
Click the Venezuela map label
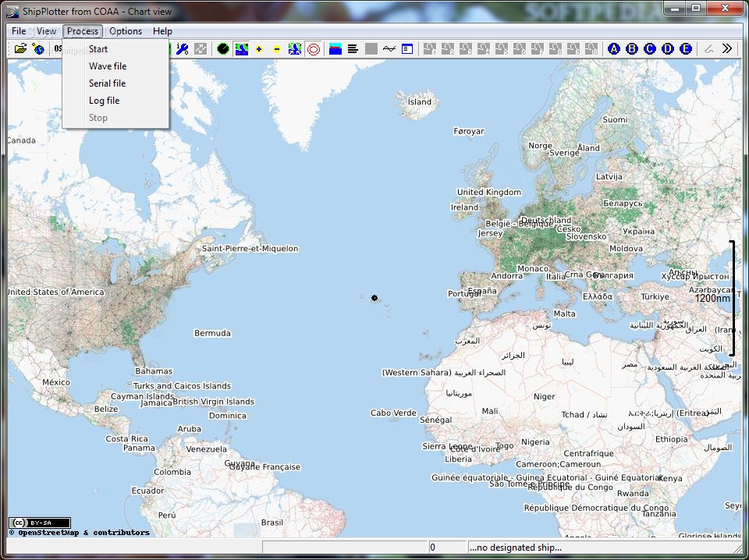pyautogui.click(x=206, y=448)
